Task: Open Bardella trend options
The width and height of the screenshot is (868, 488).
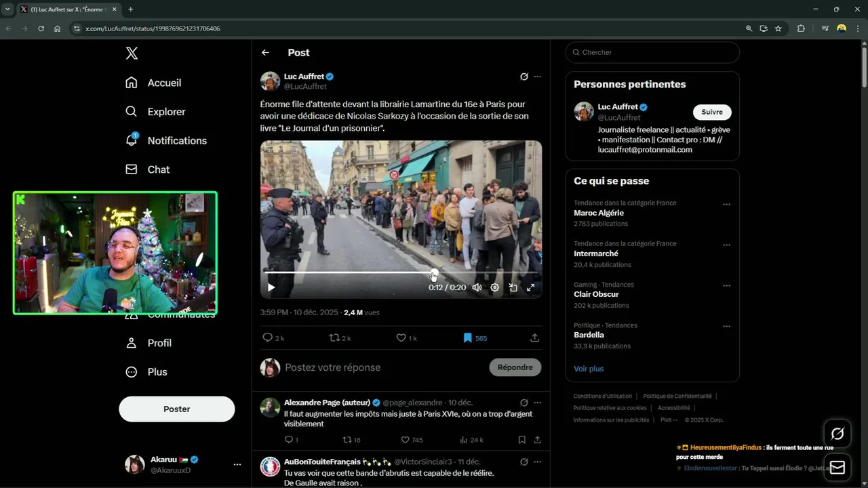Action: click(726, 326)
